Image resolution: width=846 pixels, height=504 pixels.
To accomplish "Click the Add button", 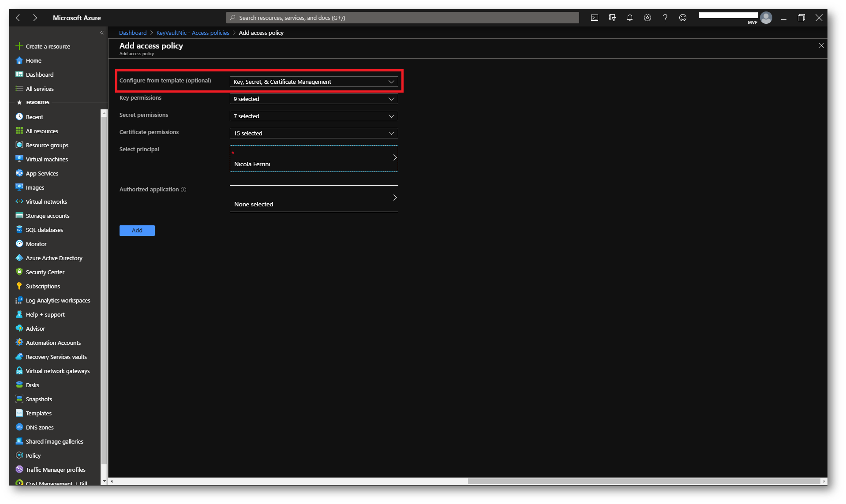I will pyautogui.click(x=137, y=230).
